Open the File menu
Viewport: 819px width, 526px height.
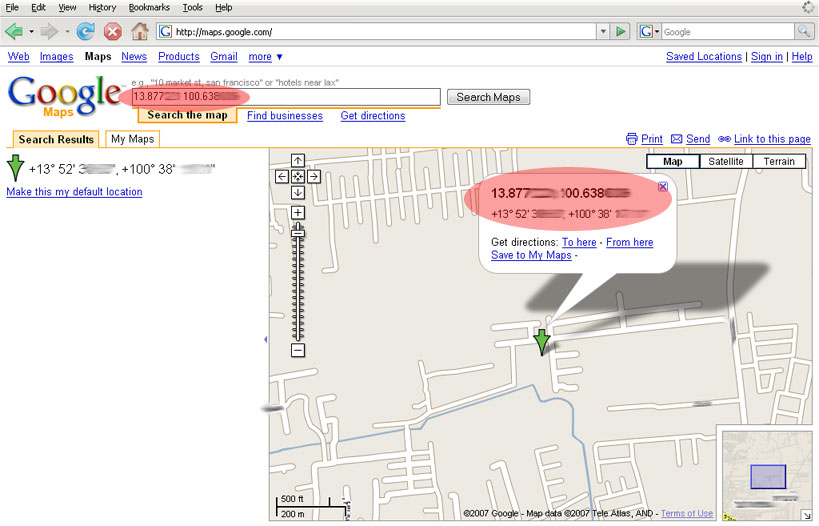click(x=12, y=7)
